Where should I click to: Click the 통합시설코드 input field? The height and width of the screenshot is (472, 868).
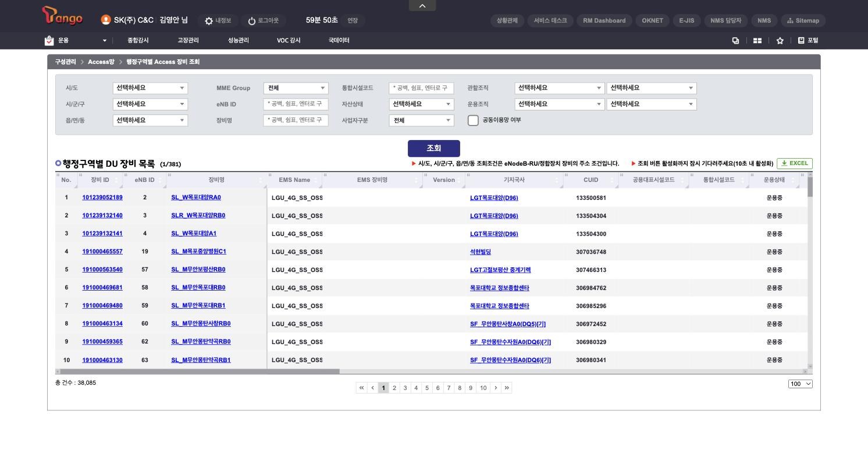(x=421, y=88)
